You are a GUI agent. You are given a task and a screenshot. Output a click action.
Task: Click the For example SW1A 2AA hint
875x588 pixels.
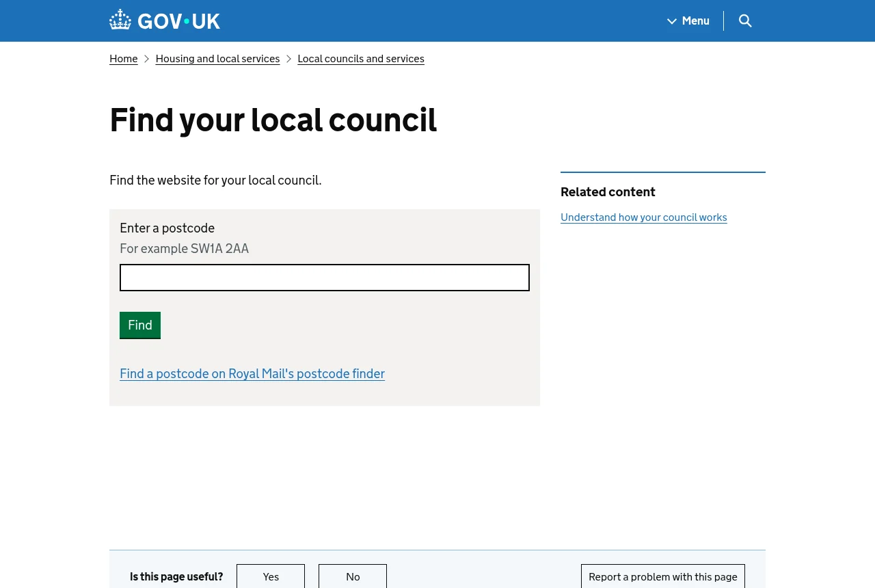[185, 249]
